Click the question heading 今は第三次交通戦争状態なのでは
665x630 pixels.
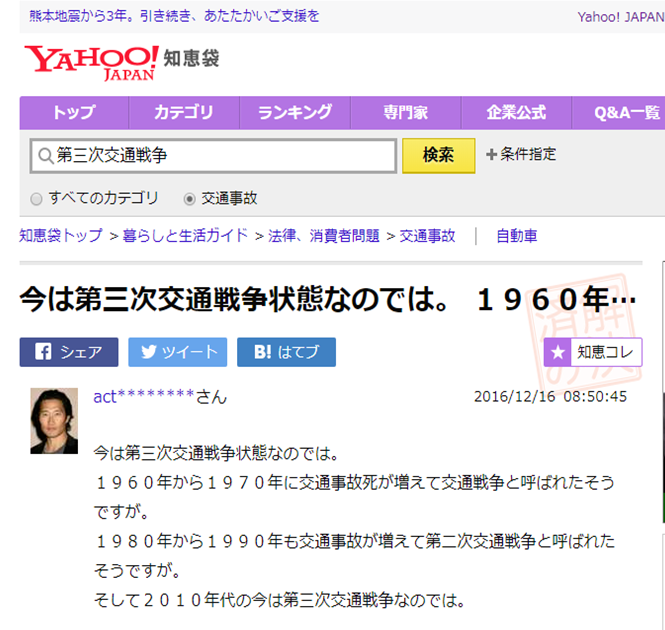click(x=327, y=300)
